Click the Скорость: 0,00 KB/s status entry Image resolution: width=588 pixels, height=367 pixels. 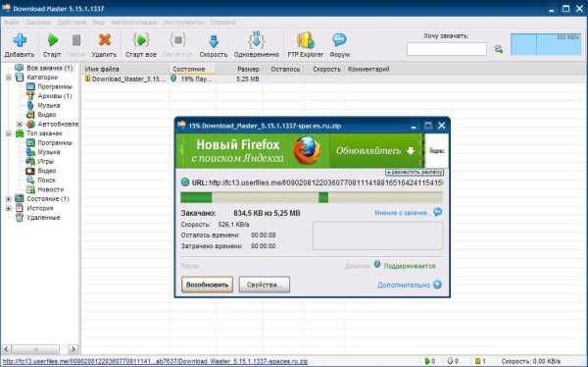tap(531, 361)
